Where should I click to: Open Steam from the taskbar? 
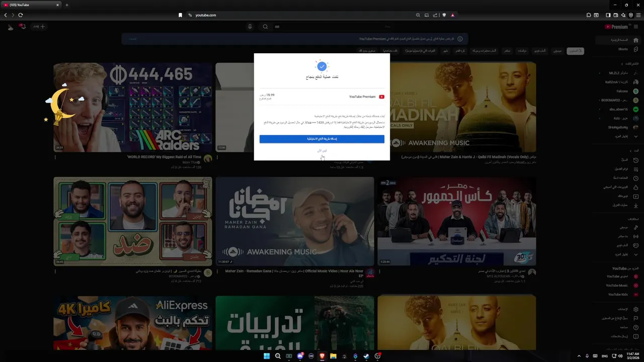366,356
